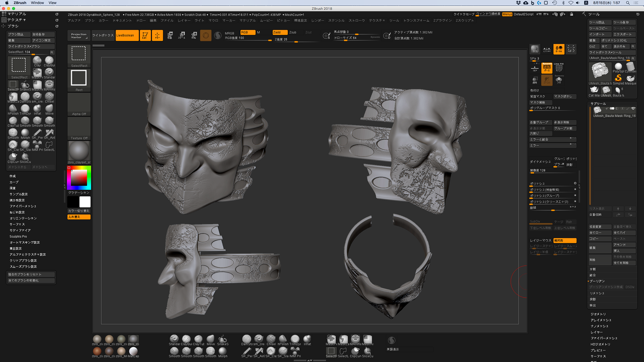The height and width of the screenshot is (362, 644).
Task: Toggle subtool eye visibility icon
Action: tap(633, 109)
